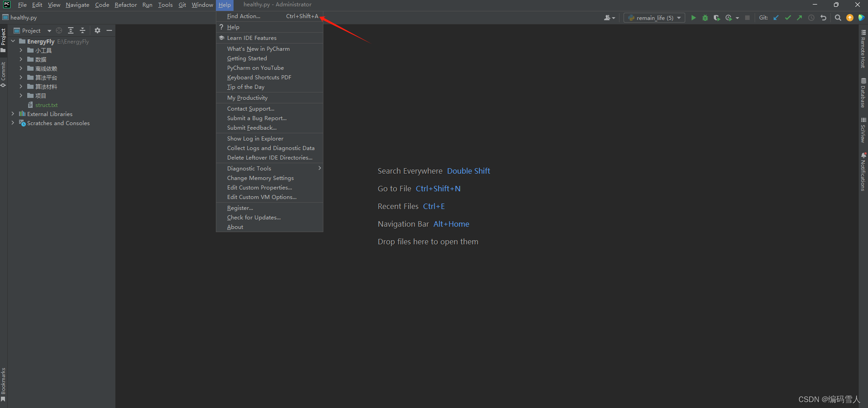This screenshot has height=408, width=868.
Task: Show Git history clock icon
Action: [811, 18]
